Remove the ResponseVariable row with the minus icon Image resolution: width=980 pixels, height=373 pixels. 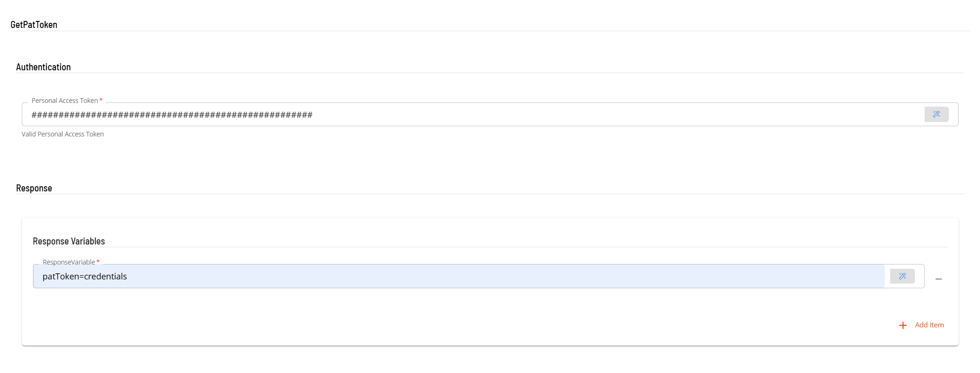click(x=939, y=279)
